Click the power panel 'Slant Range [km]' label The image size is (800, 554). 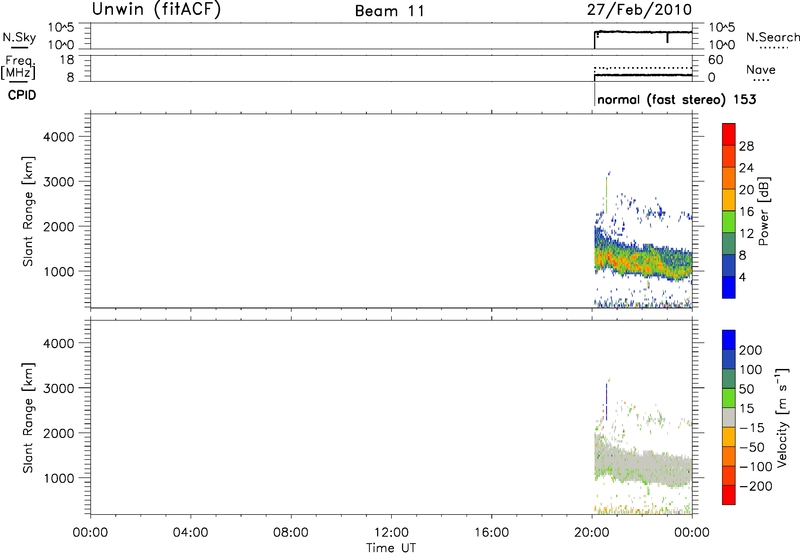28,211
